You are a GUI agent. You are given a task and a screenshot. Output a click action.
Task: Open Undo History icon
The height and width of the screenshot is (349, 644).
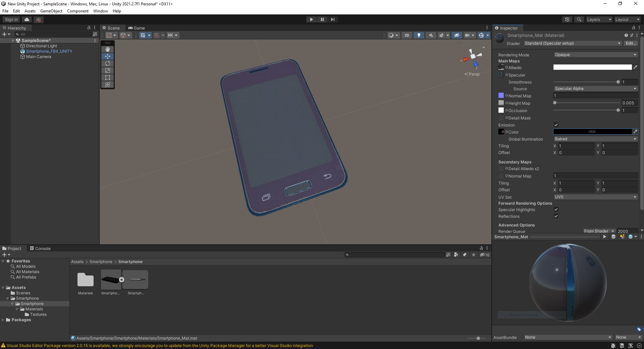point(567,19)
